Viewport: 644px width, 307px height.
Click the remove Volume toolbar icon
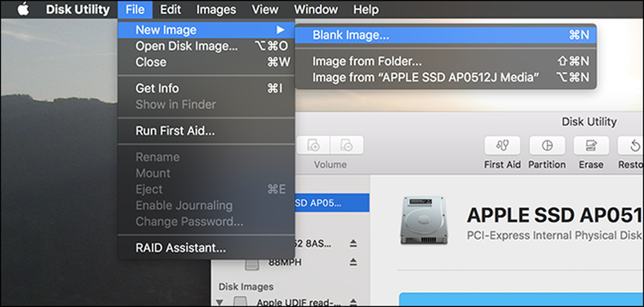pos(347,145)
